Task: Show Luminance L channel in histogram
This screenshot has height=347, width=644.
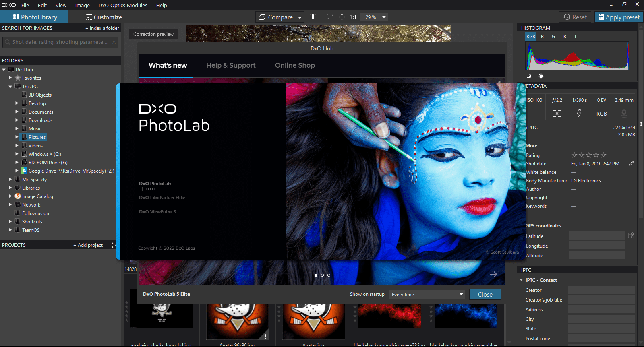Action: [x=576, y=37]
